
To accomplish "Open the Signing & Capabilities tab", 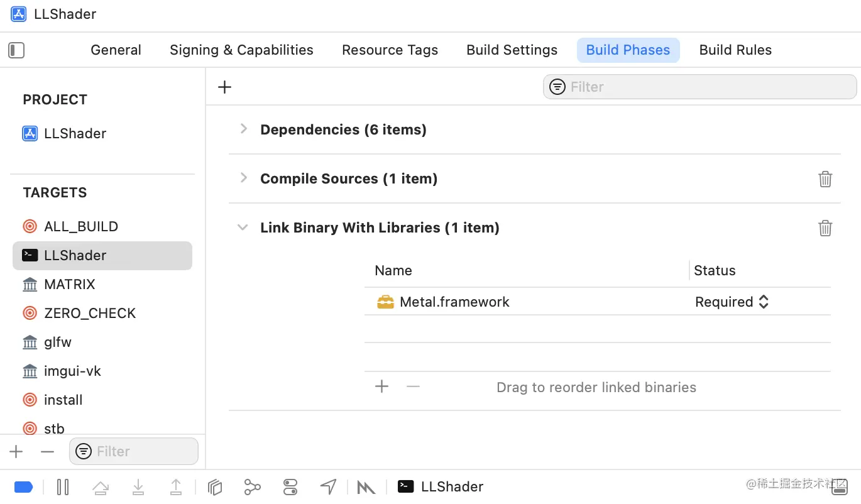I will (x=241, y=50).
